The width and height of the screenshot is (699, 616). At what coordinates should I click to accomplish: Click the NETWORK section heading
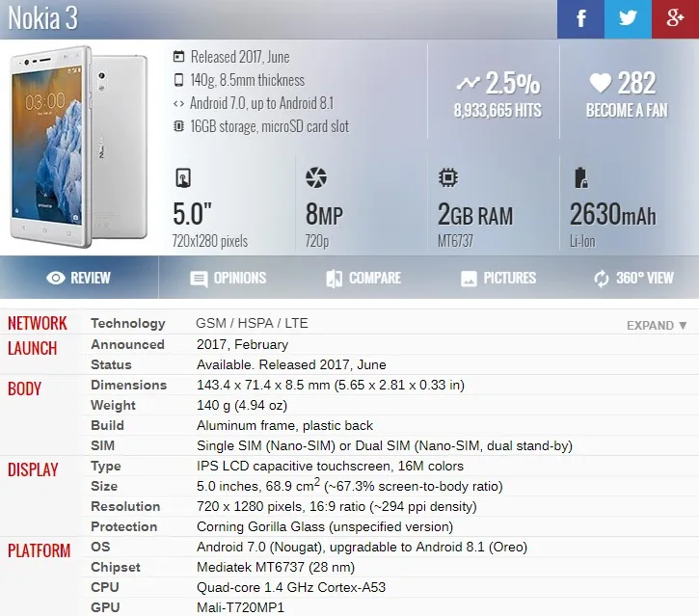point(38,323)
